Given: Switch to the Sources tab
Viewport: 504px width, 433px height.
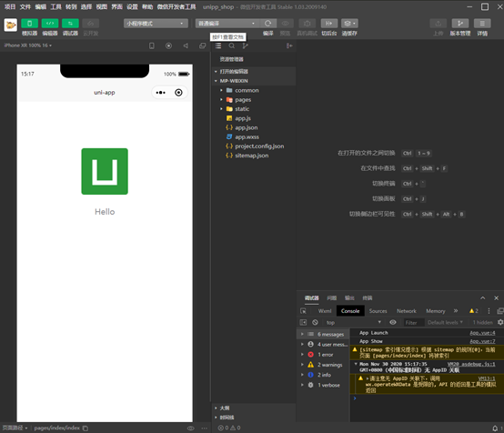Looking at the screenshot, I should click(378, 311).
